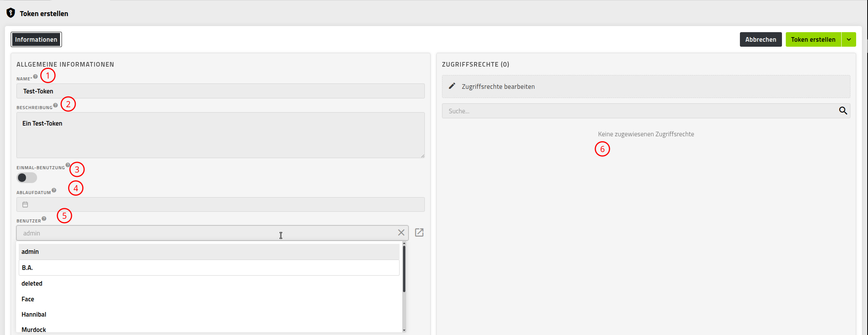The height and width of the screenshot is (335, 868).
Task: Click the help icon beside EINMAL-BENUTZUNG label
Action: click(68, 165)
